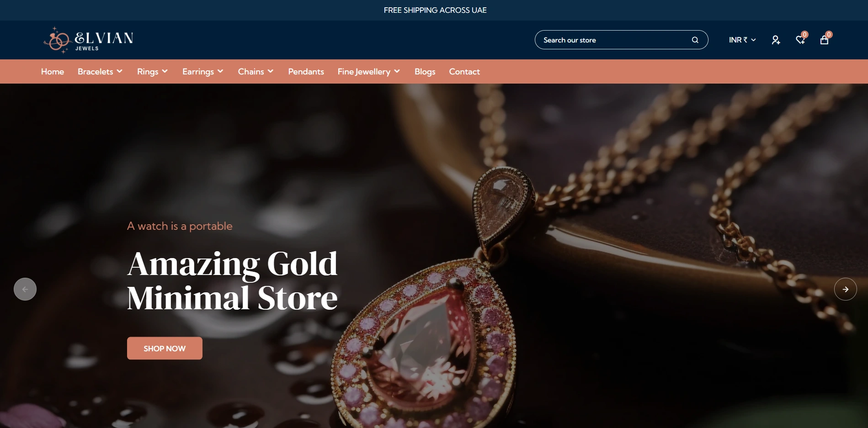Expand the Earrings dropdown
The width and height of the screenshot is (868, 428).
click(x=203, y=72)
